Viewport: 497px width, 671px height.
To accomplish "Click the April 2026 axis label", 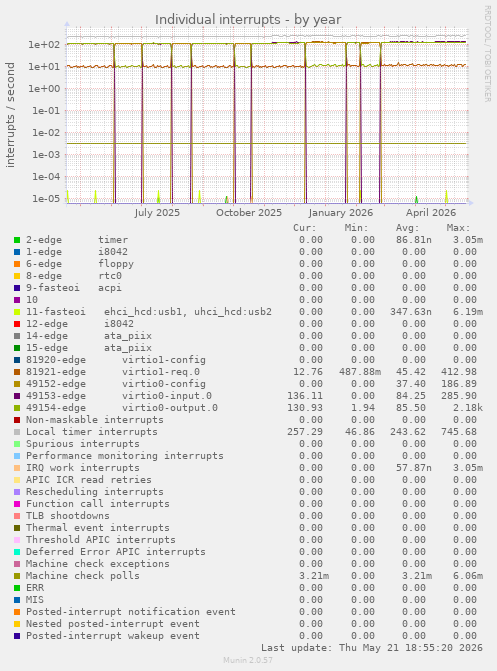I will pyautogui.click(x=431, y=213).
